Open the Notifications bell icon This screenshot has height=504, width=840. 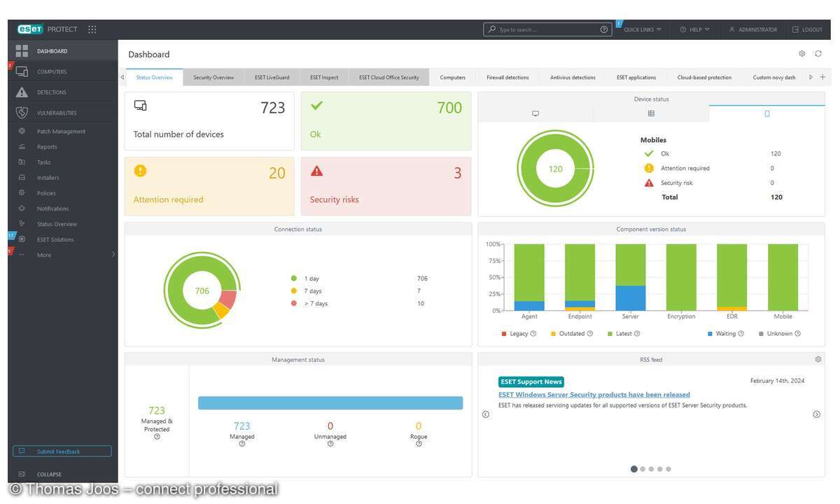click(23, 208)
